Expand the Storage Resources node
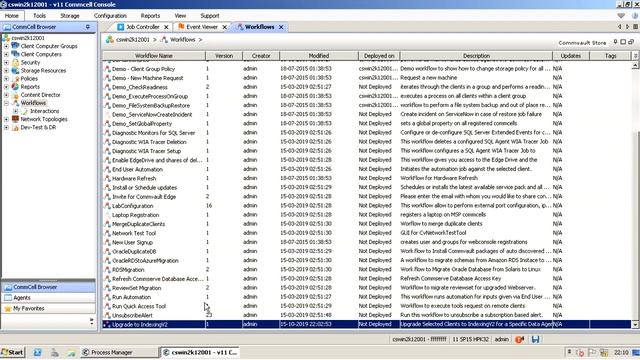This screenshot has height=360, width=640. tap(6, 71)
